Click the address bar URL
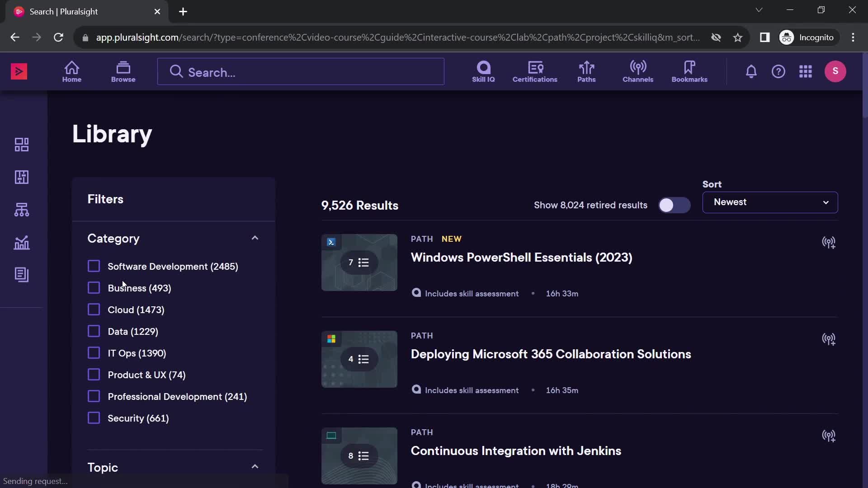Screen dimensions: 868x488 point(398,38)
